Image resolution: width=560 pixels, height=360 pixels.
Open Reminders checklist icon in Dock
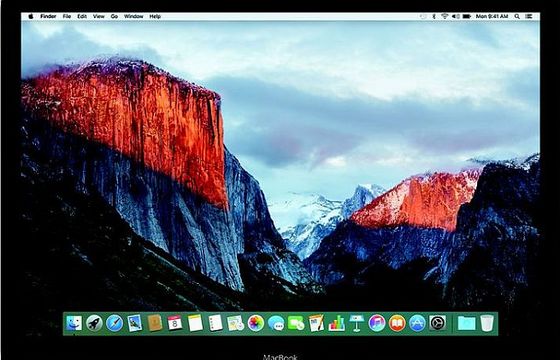pyautogui.click(x=215, y=323)
